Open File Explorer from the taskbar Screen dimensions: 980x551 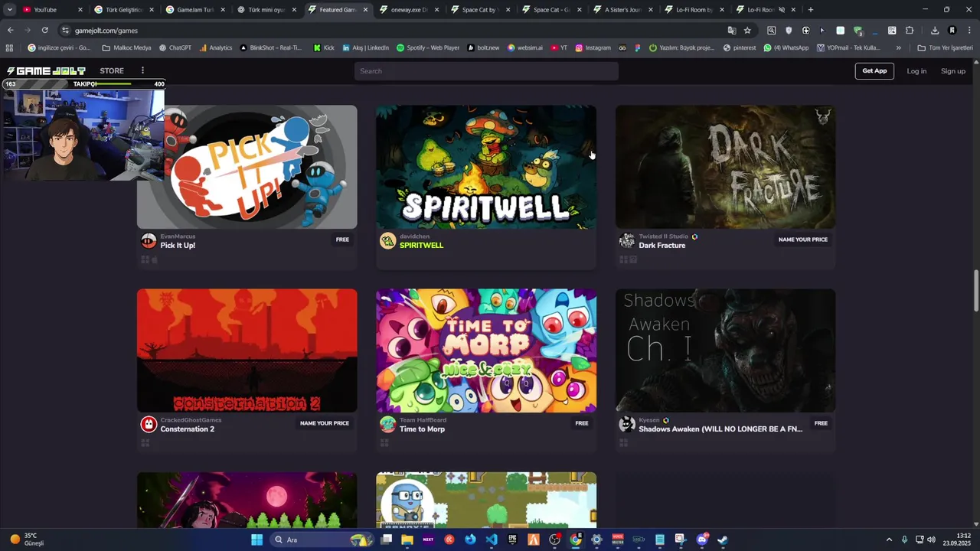[x=407, y=540]
